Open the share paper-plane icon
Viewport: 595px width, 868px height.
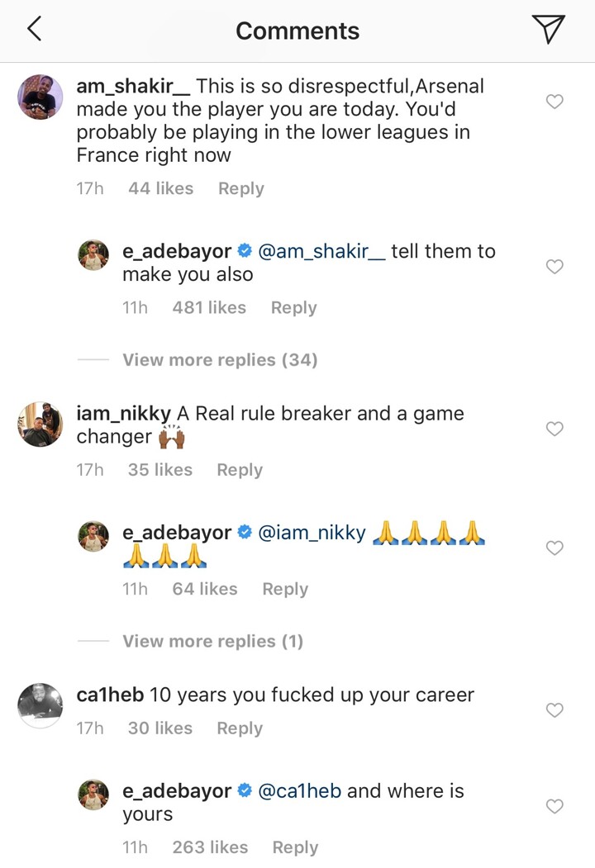(548, 30)
